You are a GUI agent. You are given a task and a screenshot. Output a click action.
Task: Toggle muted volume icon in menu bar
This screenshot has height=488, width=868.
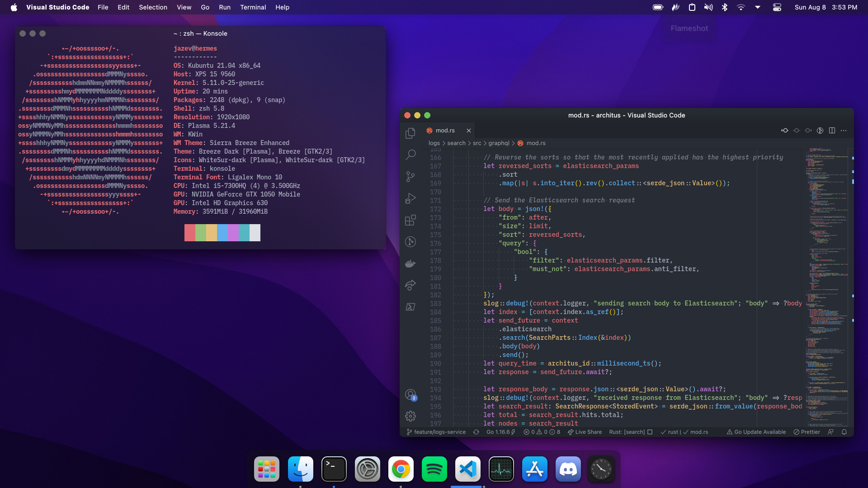point(708,7)
